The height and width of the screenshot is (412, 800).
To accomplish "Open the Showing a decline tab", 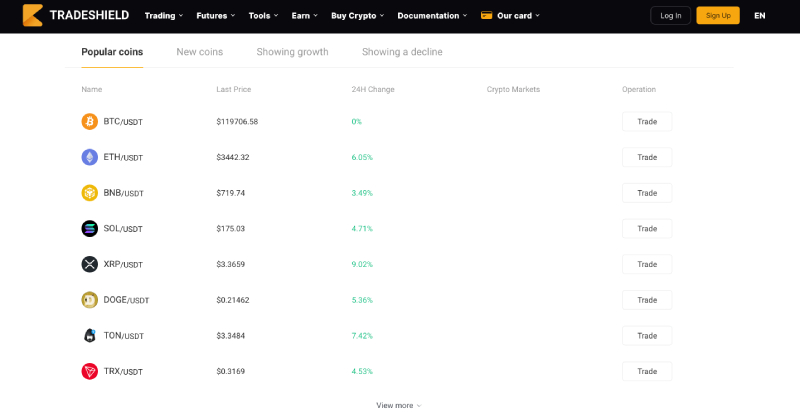I will [x=402, y=52].
